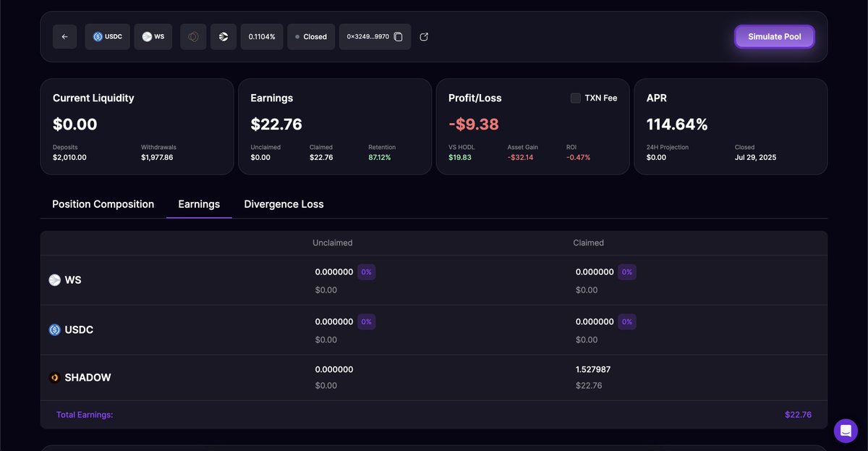Click the Closed status badge
Viewport: 868px width, 451px height.
click(311, 37)
